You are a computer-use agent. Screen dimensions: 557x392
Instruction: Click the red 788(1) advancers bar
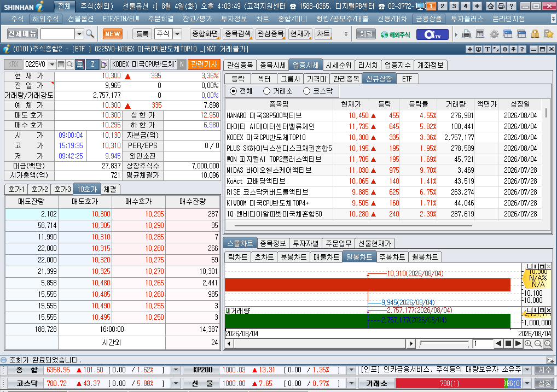click(450, 383)
